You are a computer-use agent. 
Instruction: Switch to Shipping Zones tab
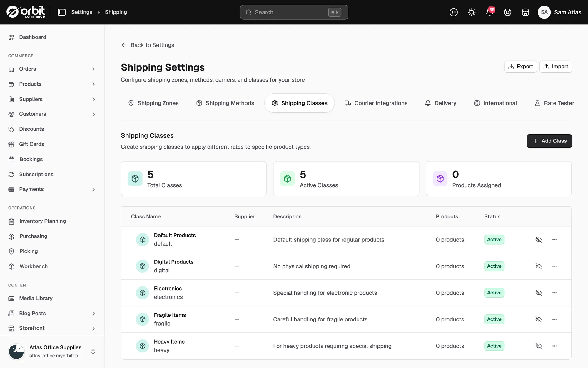153,103
